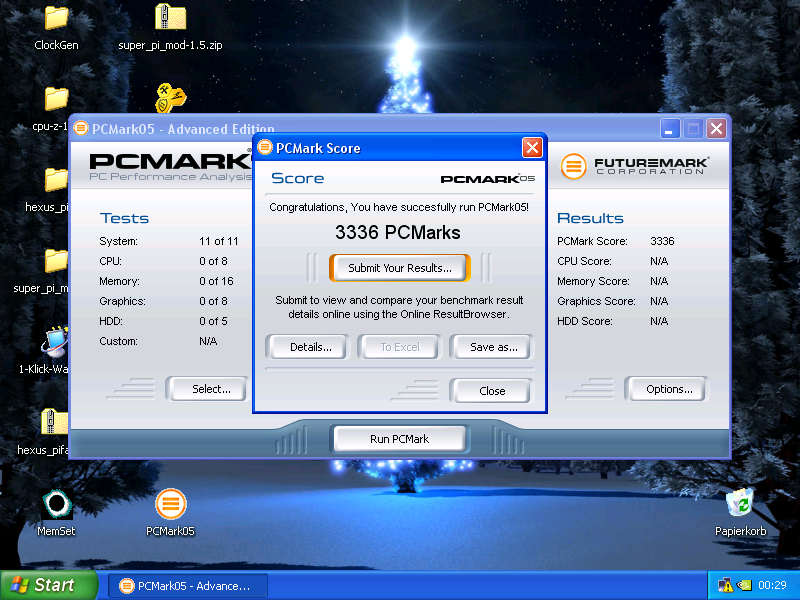Open the ClockGen folder icon
This screenshot has height=600, width=800.
[x=56, y=18]
